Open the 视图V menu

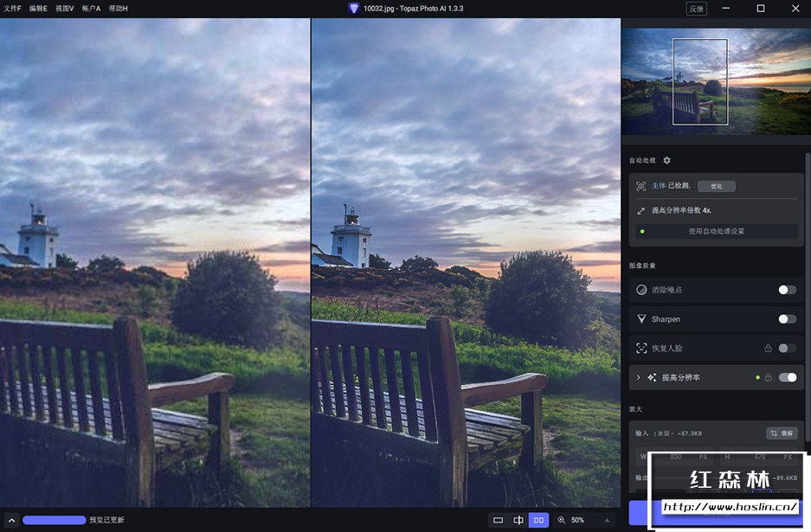click(65, 9)
